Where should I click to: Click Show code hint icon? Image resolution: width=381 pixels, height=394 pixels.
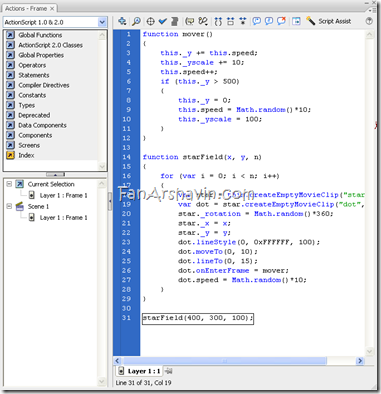click(x=190, y=21)
